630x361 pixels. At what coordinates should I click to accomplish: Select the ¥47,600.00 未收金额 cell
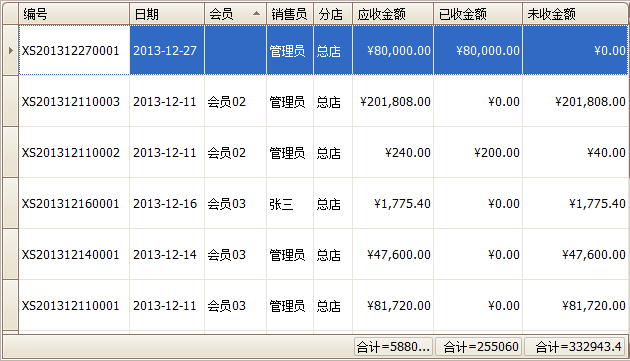tap(575, 254)
